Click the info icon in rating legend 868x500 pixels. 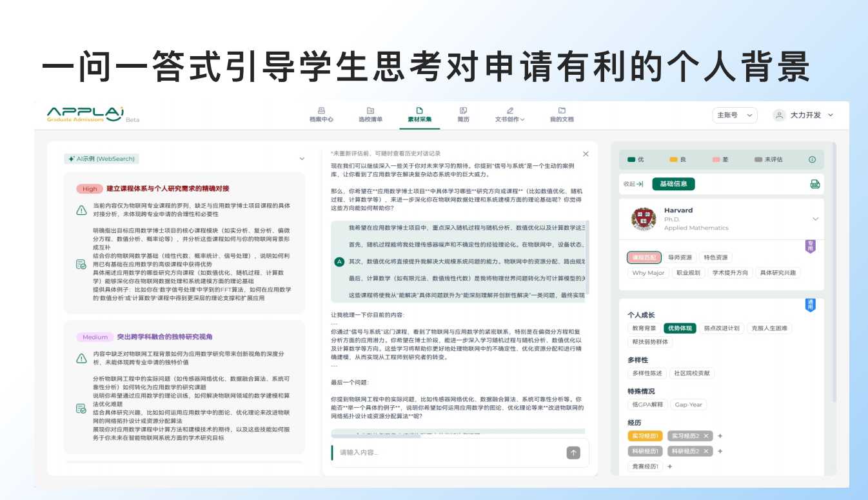812,159
